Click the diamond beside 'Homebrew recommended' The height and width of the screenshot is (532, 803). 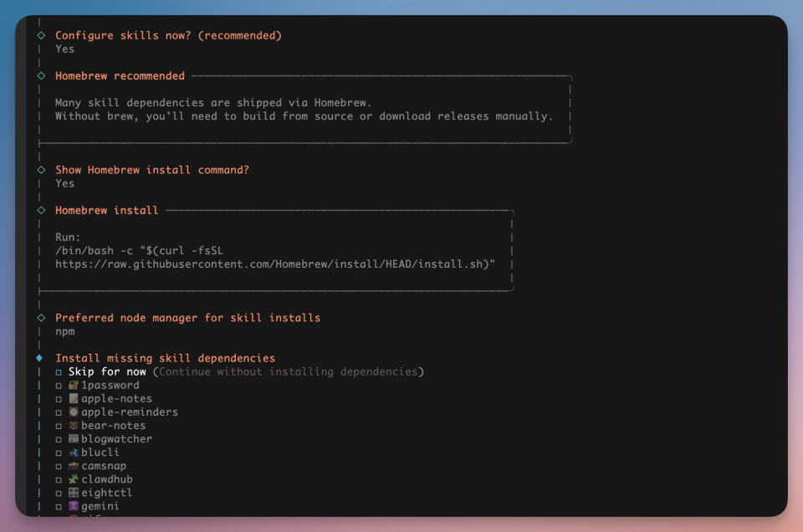(x=41, y=76)
